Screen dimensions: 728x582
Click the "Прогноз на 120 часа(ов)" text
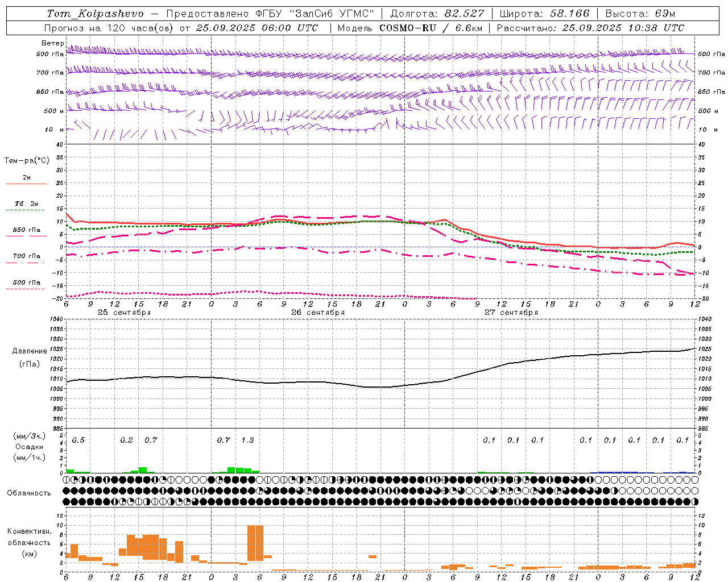click(109, 28)
